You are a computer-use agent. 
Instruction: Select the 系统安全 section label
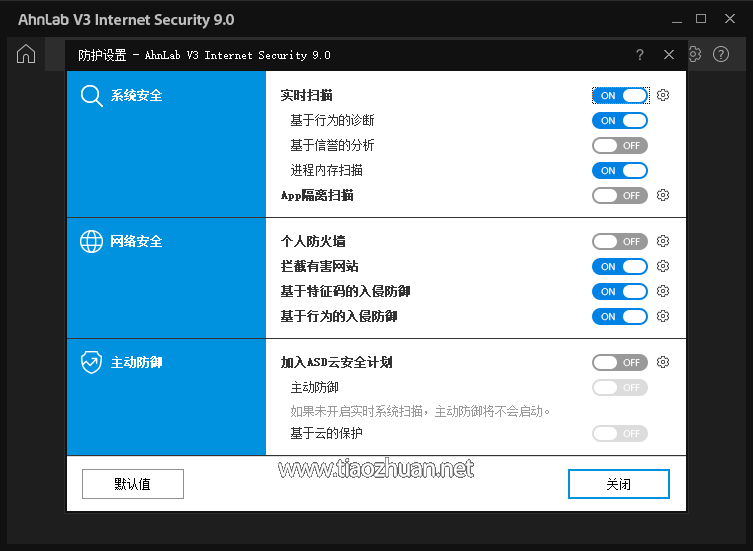136,96
